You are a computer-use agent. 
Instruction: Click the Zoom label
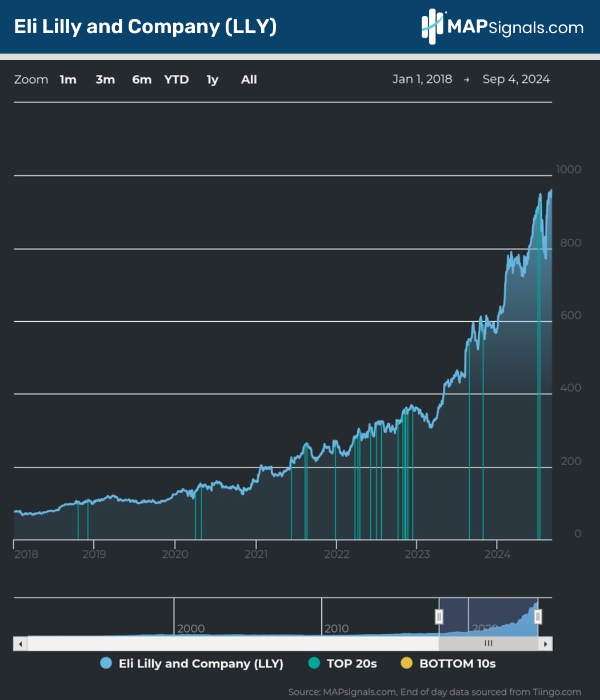point(31,79)
